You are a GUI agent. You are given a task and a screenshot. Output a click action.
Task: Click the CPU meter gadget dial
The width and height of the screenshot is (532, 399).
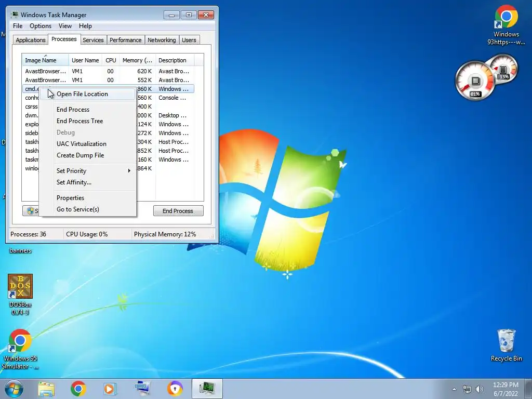point(475,82)
